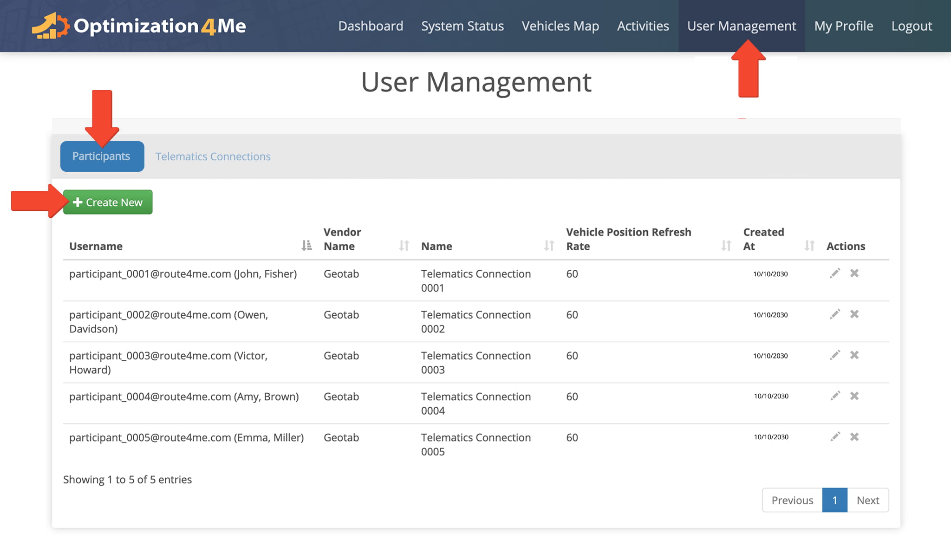Delete participant_0004 Amy Brown row
The image size is (951, 560).
click(x=854, y=396)
